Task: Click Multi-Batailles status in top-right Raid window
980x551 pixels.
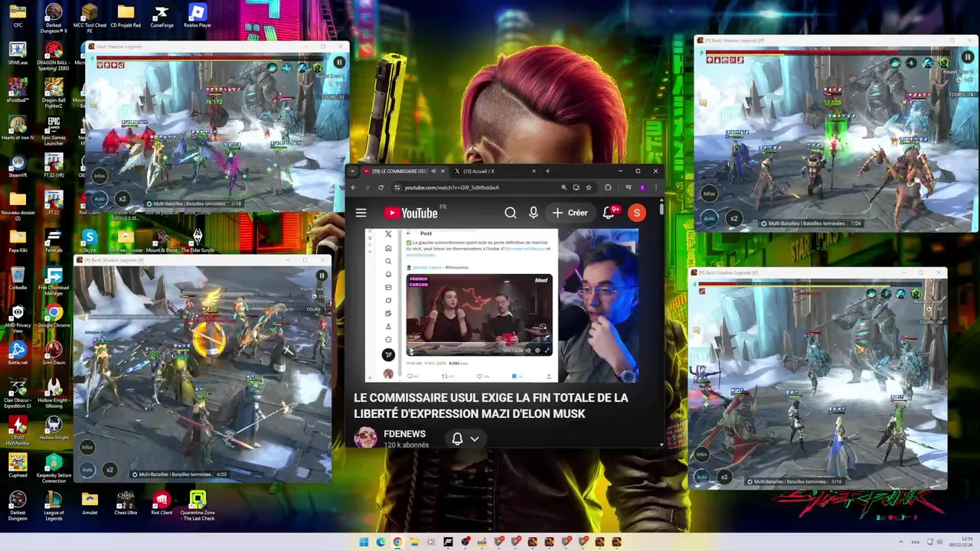Action: [811, 223]
